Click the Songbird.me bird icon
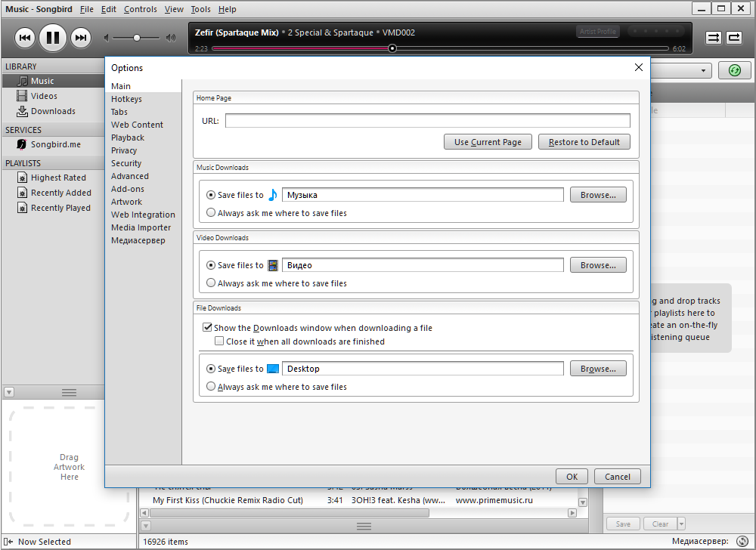This screenshot has height=550, width=756. click(22, 144)
